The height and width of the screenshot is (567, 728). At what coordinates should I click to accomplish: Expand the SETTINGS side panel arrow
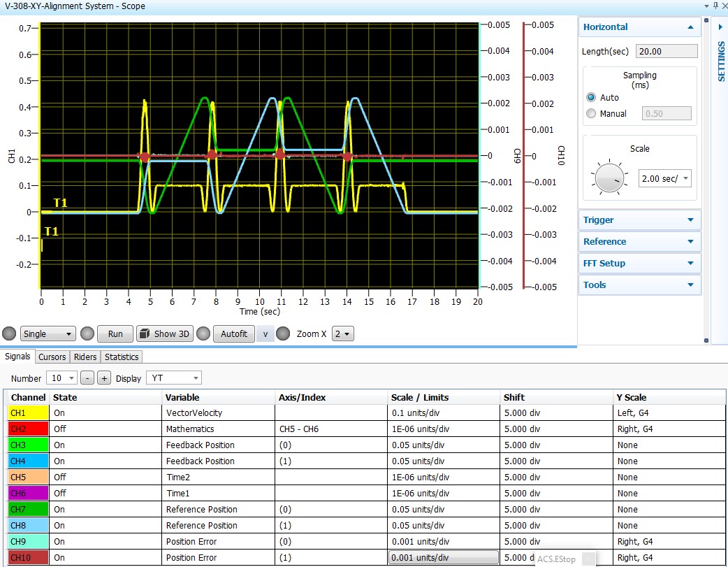(720, 27)
